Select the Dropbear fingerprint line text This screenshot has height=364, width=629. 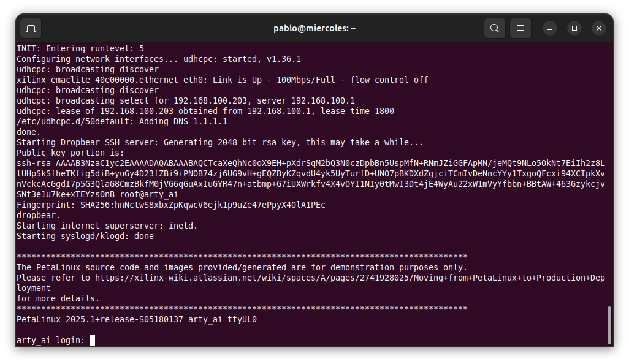tap(171, 205)
